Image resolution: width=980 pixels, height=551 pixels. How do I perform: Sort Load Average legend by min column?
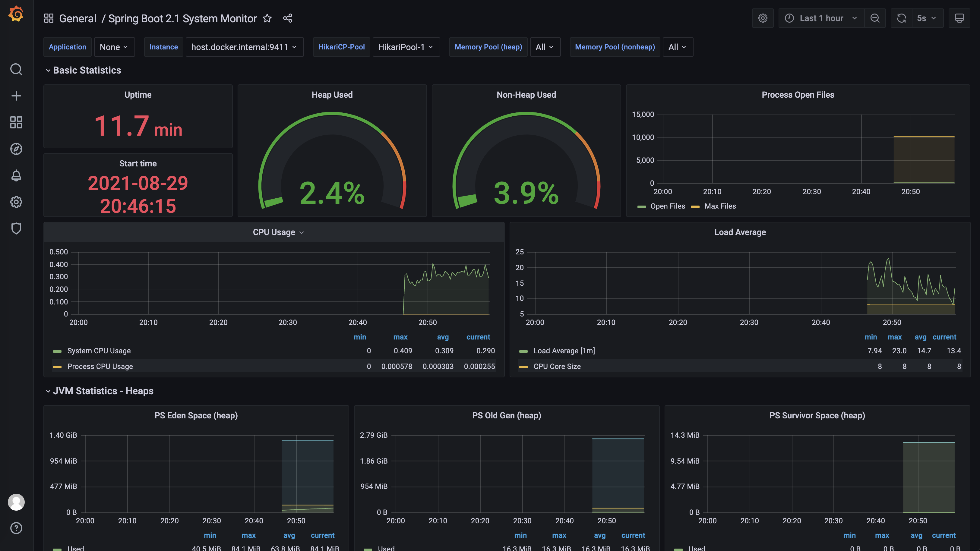click(x=871, y=337)
